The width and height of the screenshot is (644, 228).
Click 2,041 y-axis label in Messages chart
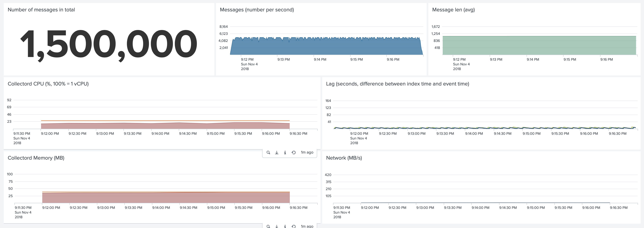(224, 47)
